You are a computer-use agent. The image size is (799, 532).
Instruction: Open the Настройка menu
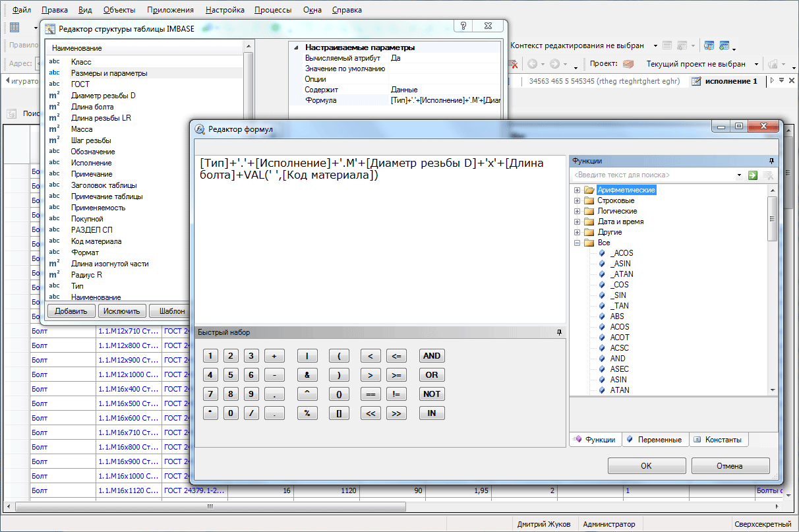point(225,10)
